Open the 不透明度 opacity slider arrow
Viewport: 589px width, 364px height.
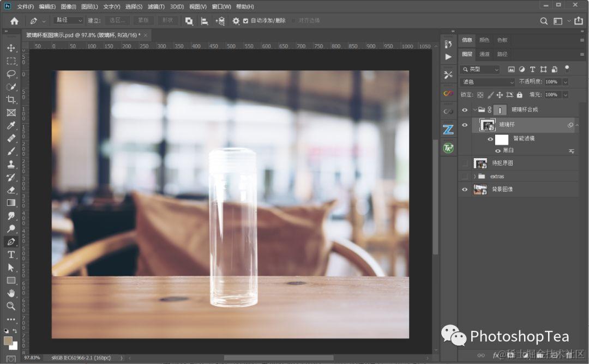click(x=566, y=82)
